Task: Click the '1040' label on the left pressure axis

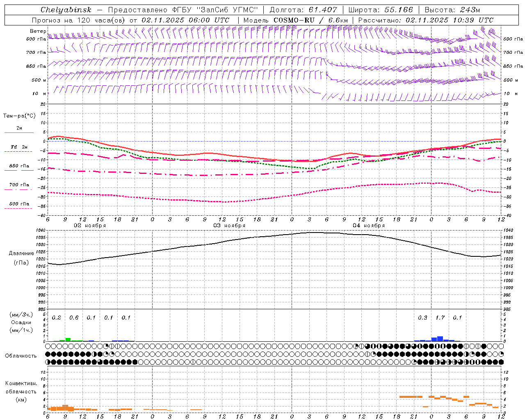Action: (41, 231)
